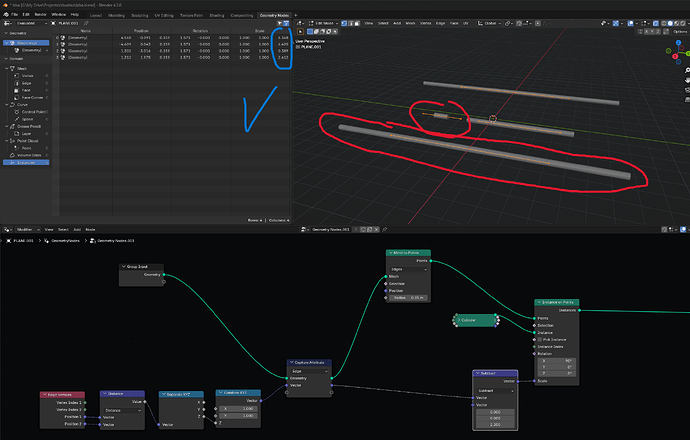The width and height of the screenshot is (690, 440).
Task: Open the Help menu
Action: pyautogui.click(x=75, y=15)
